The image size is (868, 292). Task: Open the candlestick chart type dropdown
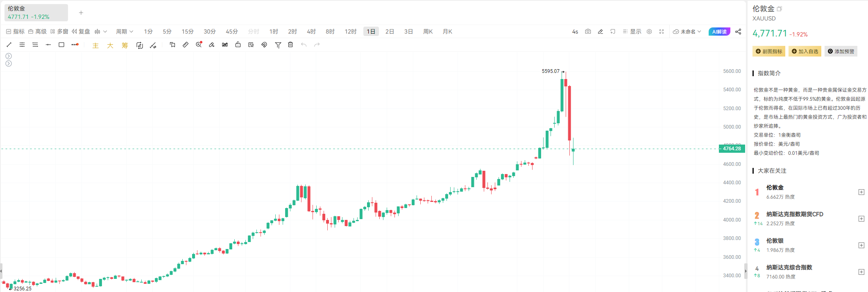click(101, 32)
